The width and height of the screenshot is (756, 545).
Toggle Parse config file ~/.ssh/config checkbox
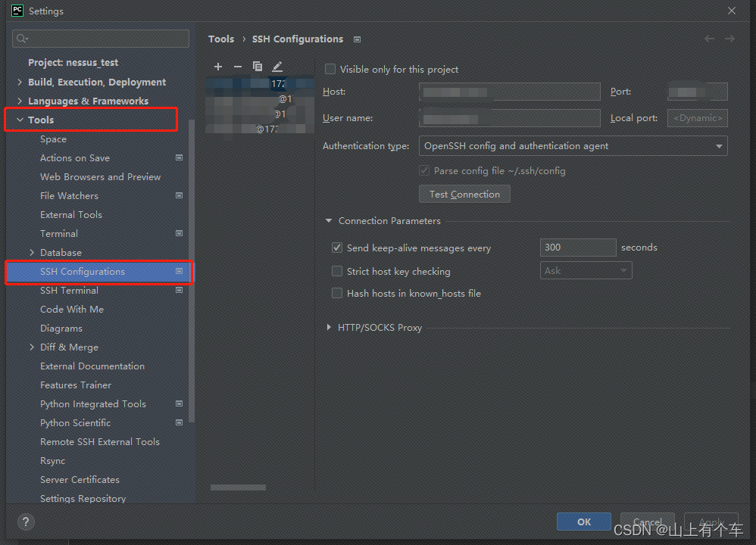(x=424, y=170)
